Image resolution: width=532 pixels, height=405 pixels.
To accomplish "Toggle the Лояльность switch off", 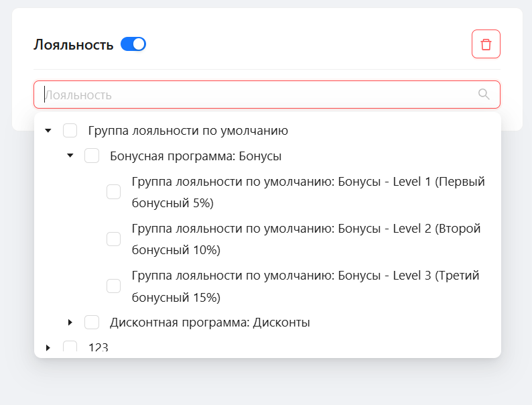I will click(x=133, y=44).
